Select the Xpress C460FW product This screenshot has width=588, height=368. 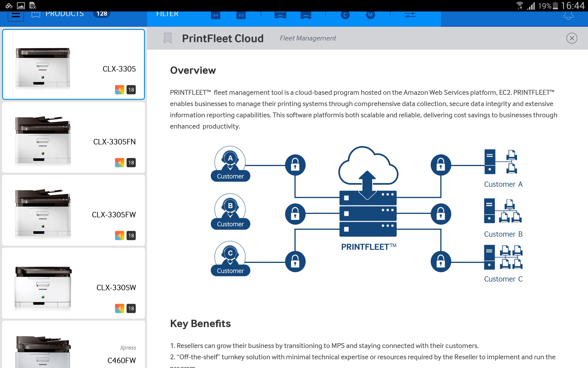click(73, 344)
